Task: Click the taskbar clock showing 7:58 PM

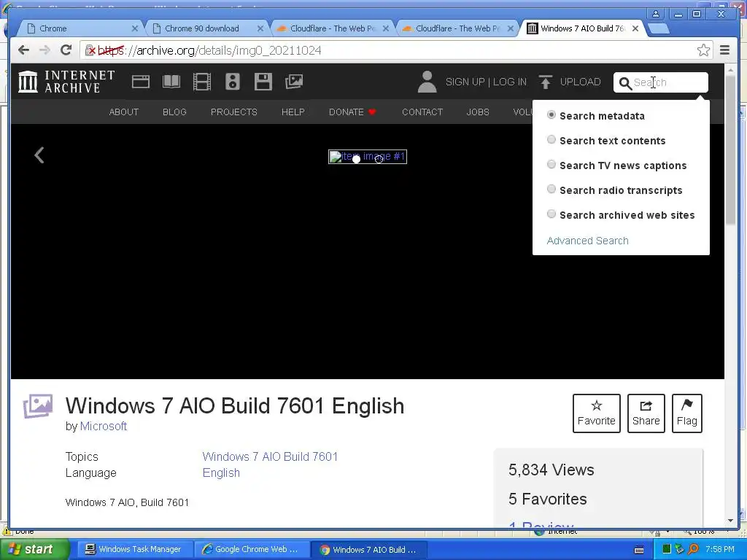Action: pyautogui.click(x=720, y=549)
